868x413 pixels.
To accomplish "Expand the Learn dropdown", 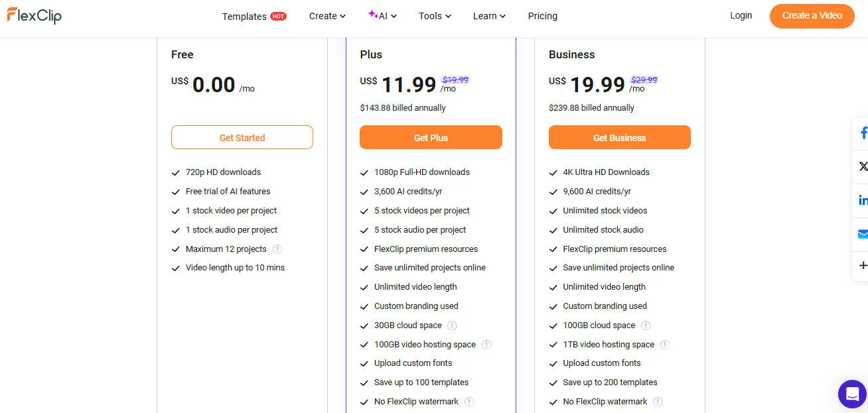I will point(489,15).
